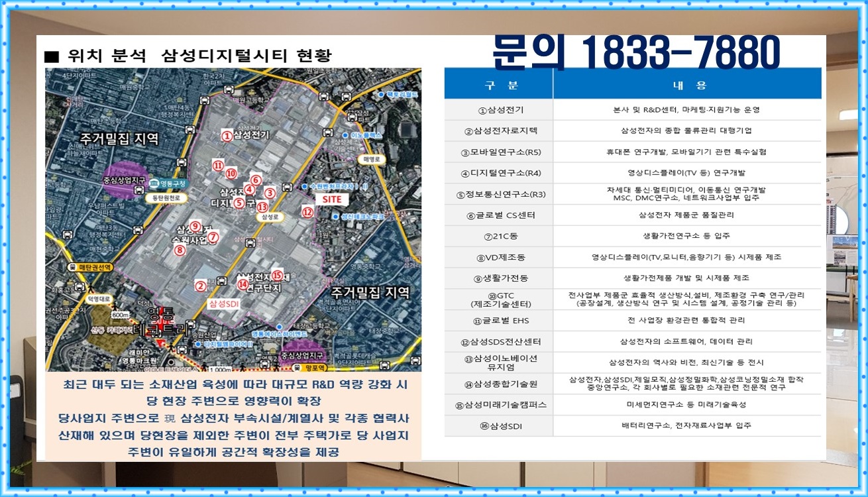The height and width of the screenshot is (497, 868).
Task: Click map marker ③ on the map
Action: click(269, 193)
